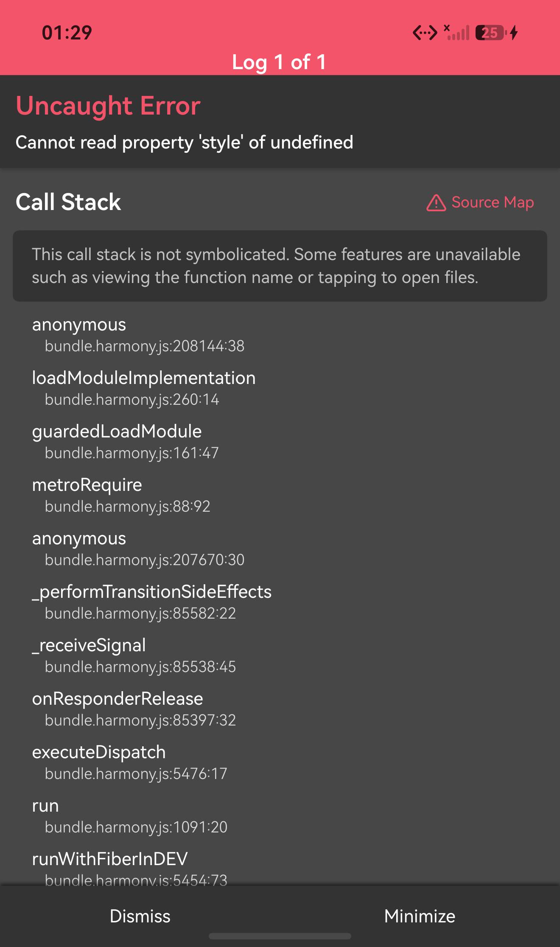Select the guardedLoadModule stack frame
Viewport: 560px width, 947px height.
[x=280, y=442]
